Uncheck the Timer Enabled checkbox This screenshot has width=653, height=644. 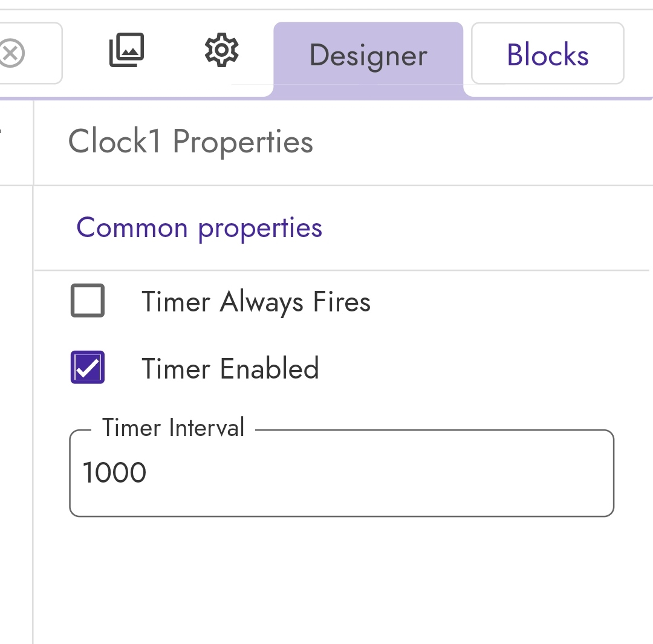coord(88,367)
